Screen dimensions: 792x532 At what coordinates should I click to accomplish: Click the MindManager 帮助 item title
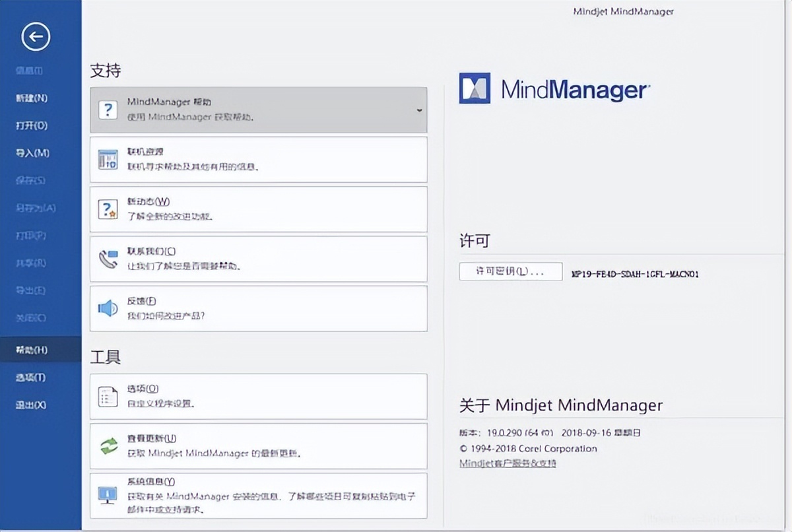coord(169,102)
